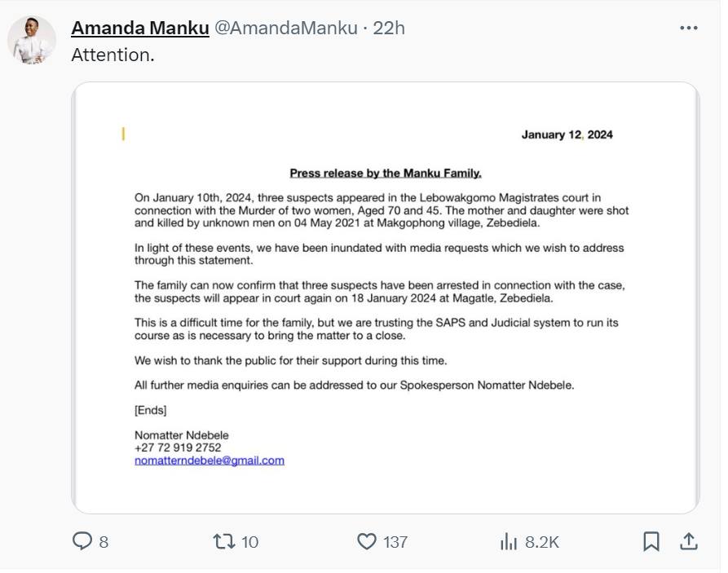Like the tweet with the heart icon

tap(368, 541)
